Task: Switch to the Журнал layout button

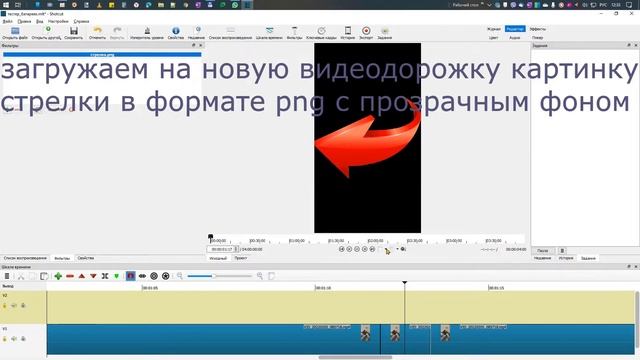Action: tap(494, 29)
